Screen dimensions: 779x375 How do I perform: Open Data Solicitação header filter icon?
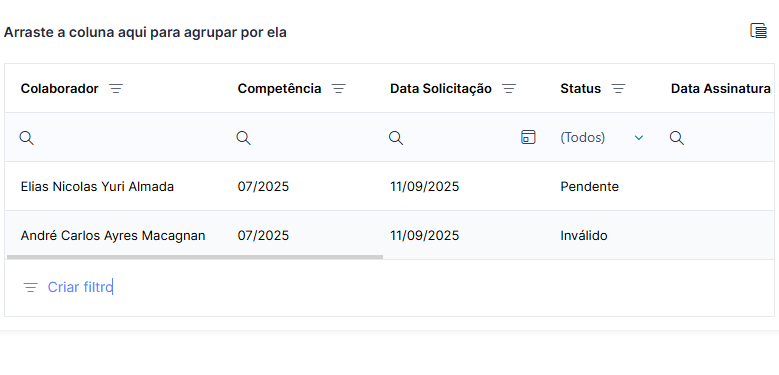point(509,89)
